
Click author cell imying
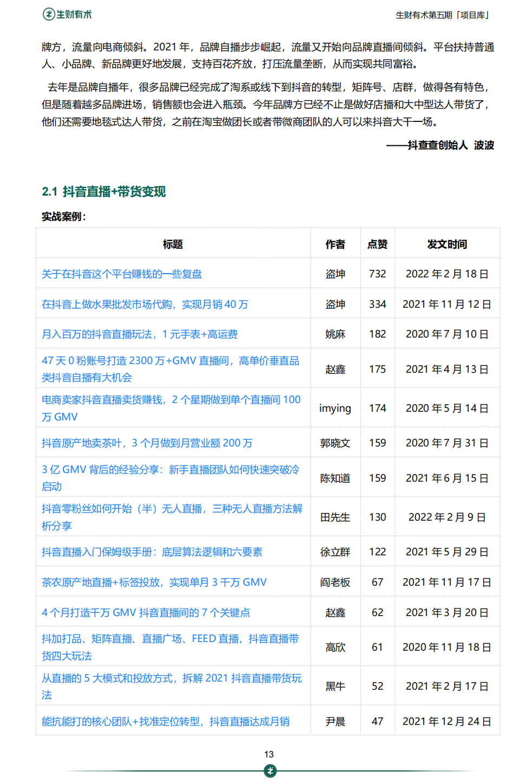pyautogui.click(x=335, y=408)
